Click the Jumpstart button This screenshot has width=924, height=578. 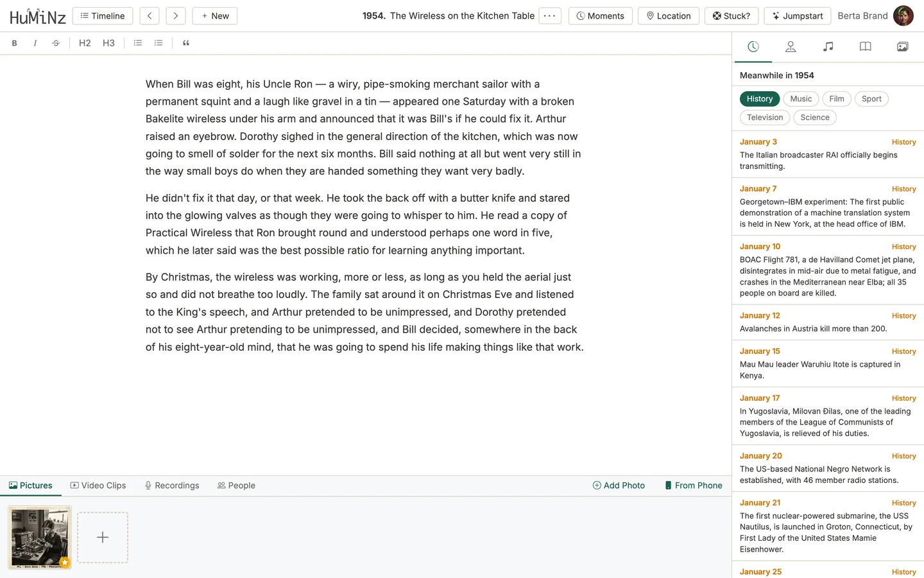click(798, 16)
